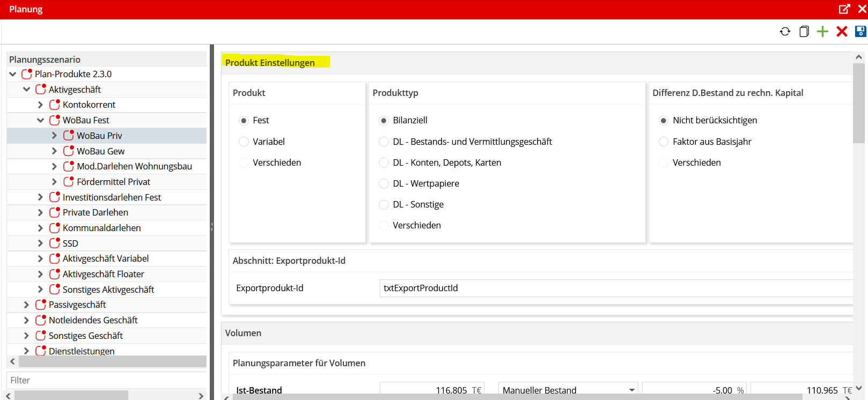Choose Faktor aus Basisjahr option
The height and width of the screenshot is (400, 868).
[664, 142]
